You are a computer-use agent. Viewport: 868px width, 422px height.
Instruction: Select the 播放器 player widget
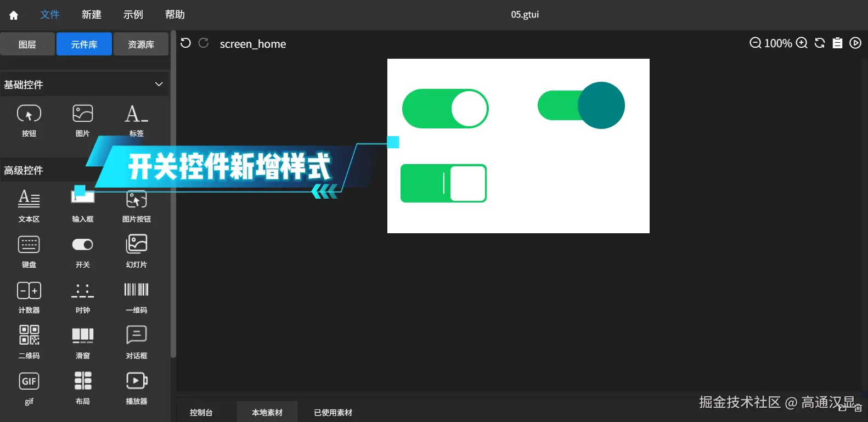pyautogui.click(x=137, y=388)
